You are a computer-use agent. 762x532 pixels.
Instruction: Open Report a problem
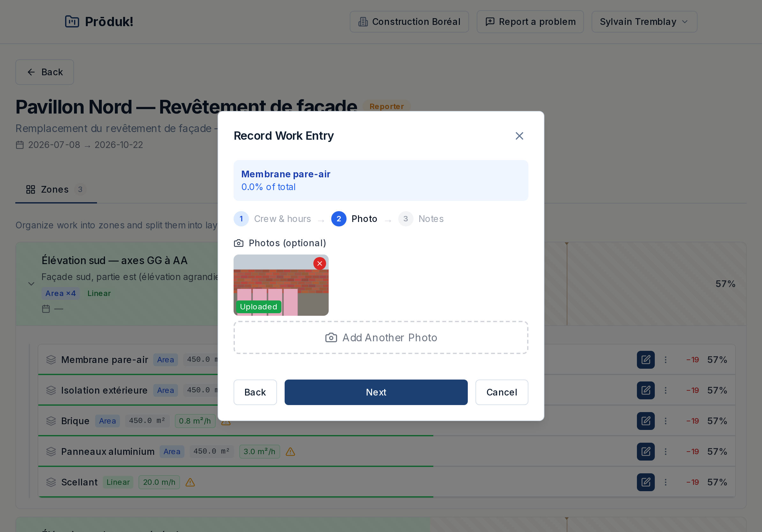[x=530, y=22]
